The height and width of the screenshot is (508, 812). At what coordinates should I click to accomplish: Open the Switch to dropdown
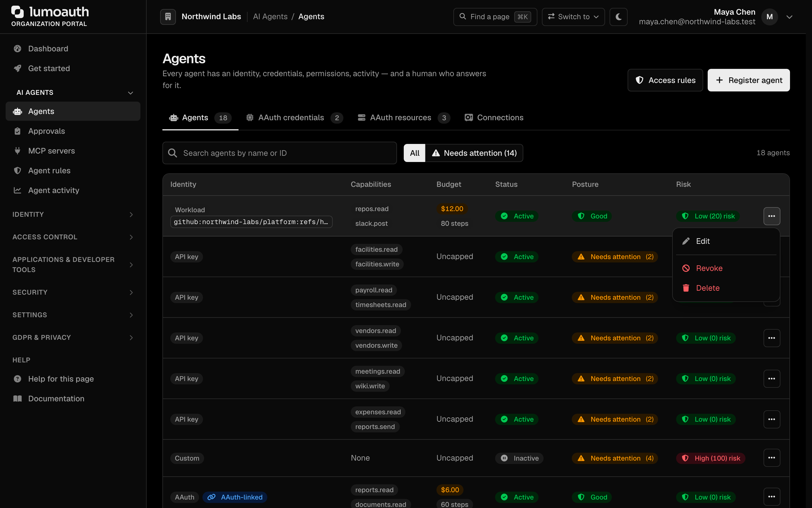click(573, 16)
